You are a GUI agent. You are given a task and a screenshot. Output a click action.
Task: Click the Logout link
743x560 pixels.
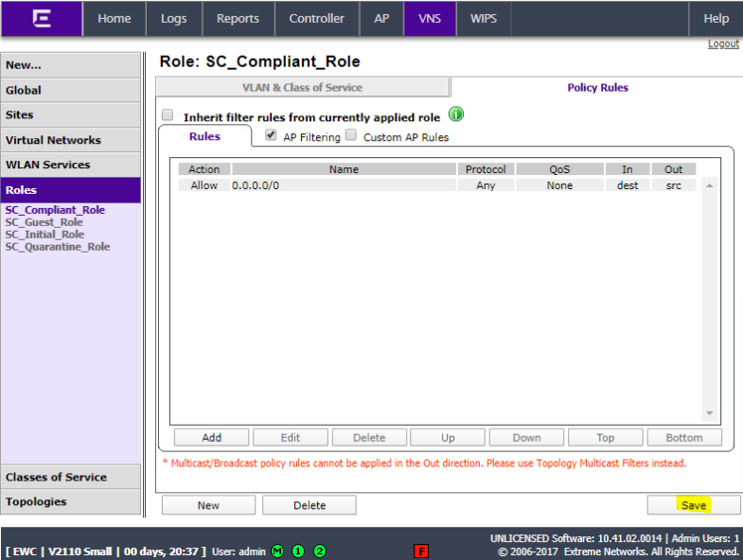(723, 44)
